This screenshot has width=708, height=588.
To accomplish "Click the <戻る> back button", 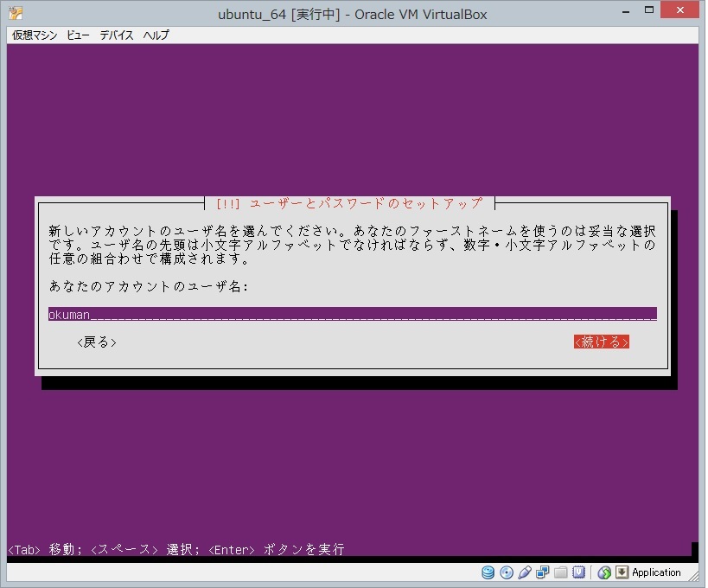I will (96, 342).
